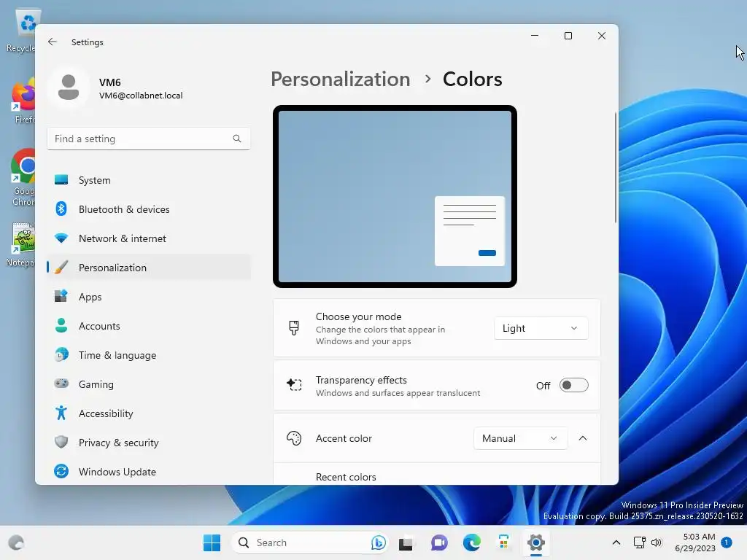The height and width of the screenshot is (560, 747).
Task: Click the clock globe icon for Time & language
Action: (x=61, y=354)
